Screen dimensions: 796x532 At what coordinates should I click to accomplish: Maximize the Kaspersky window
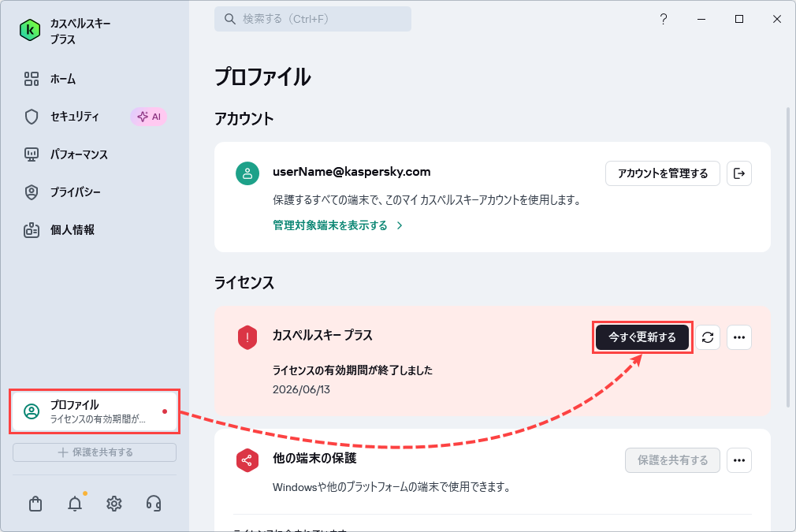tap(739, 19)
